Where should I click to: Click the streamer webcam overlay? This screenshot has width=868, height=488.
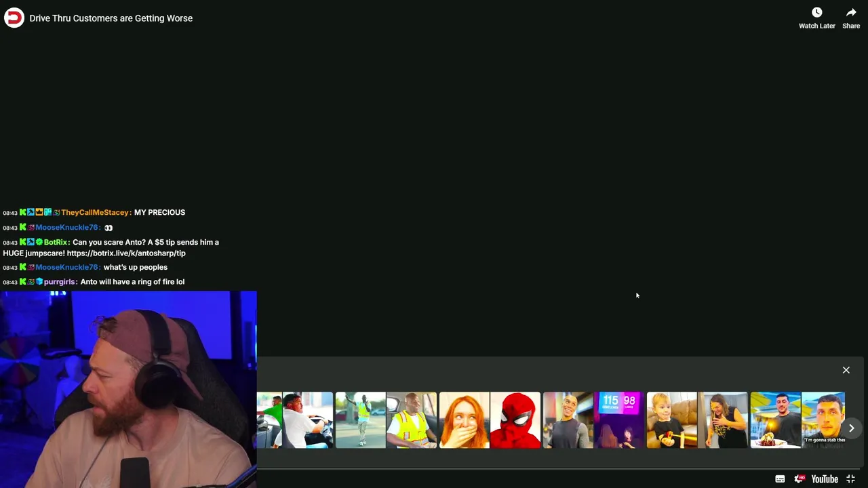pos(128,390)
